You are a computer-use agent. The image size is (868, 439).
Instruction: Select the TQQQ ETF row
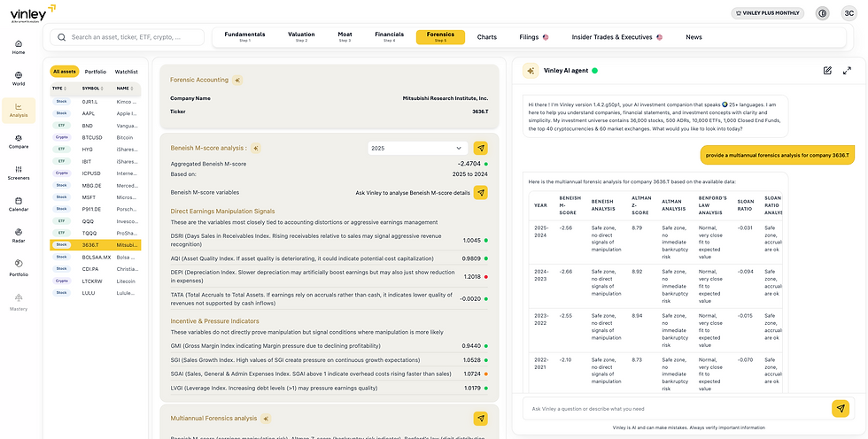(x=96, y=233)
